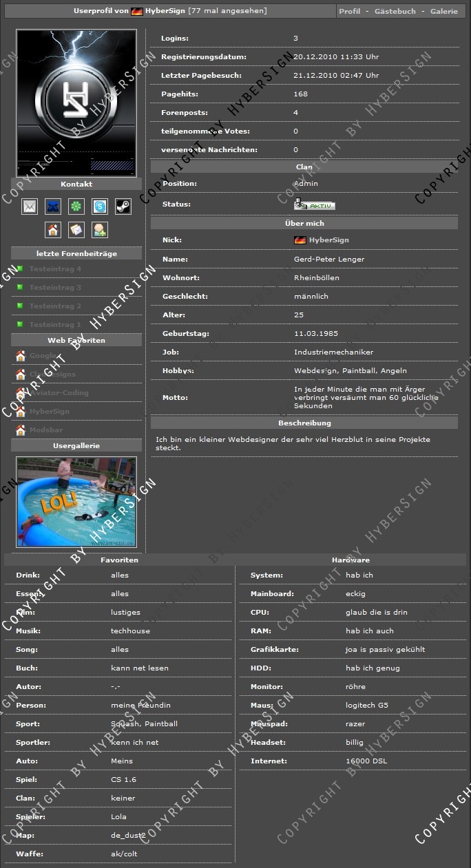Open the Modsbar favorite link
471x868 pixels.
click(46, 430)
